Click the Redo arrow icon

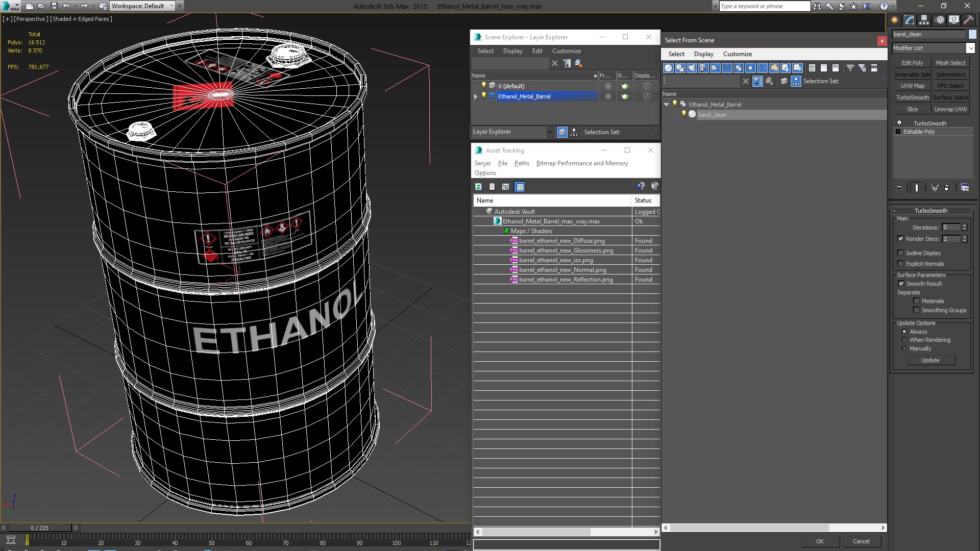85,6
